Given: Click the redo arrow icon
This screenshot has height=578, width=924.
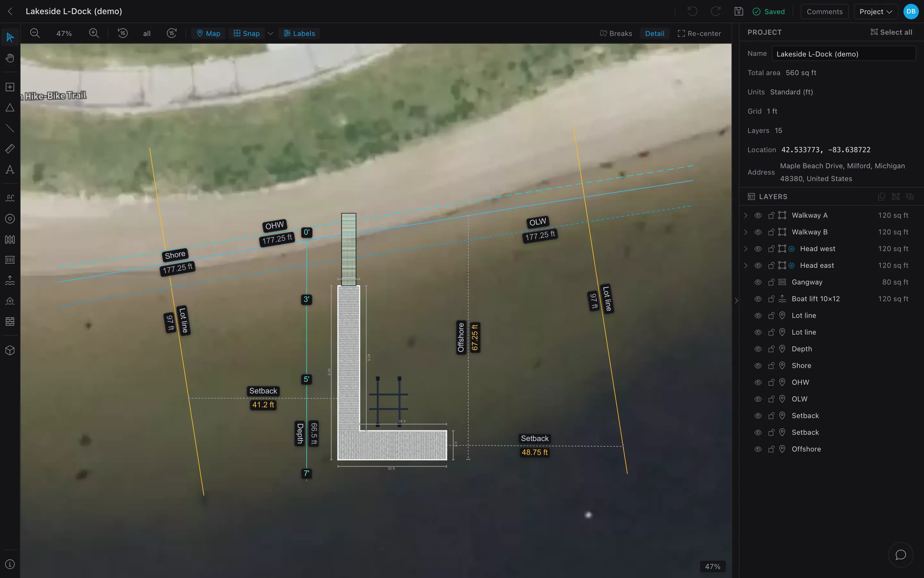Looking at the screenshot, I should click(x=715, y=12).
